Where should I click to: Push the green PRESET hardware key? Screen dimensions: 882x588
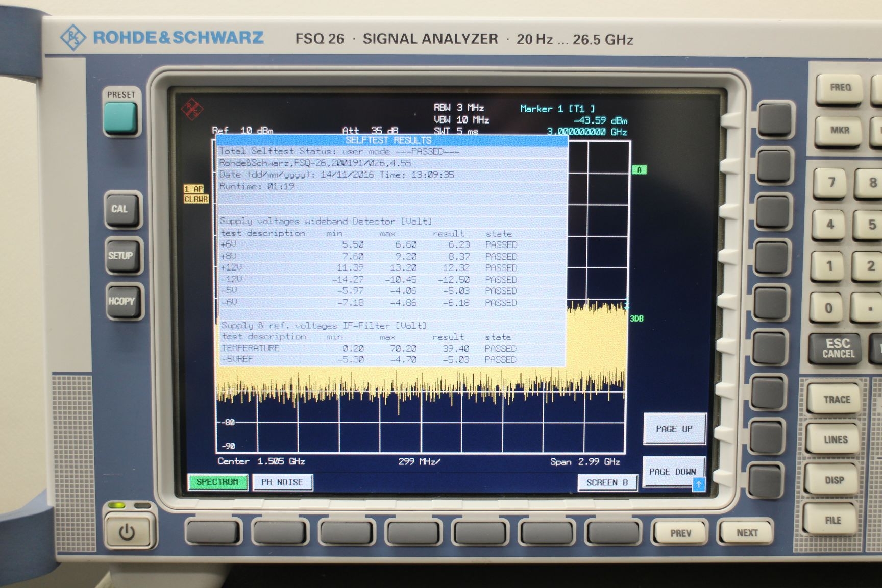click(121, 118)
